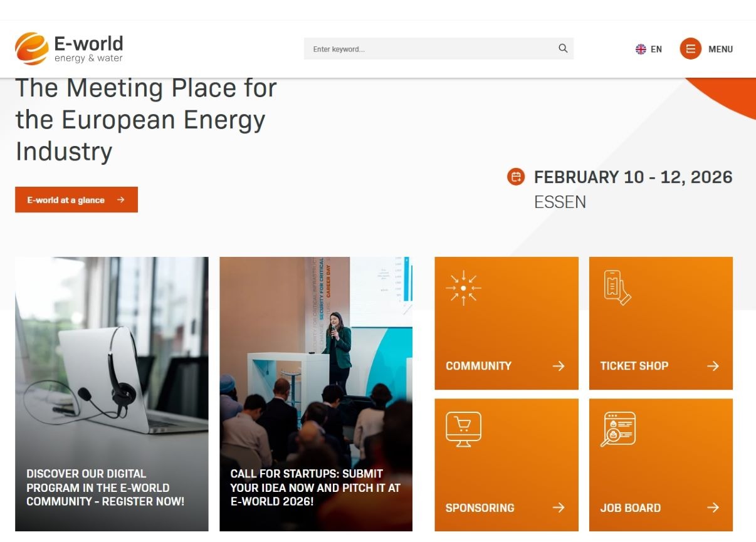Image resolution: width=756 pixels, height=542 pixels.
Task: Click the calendar icon beside the event date
Action: pos(515,177)
